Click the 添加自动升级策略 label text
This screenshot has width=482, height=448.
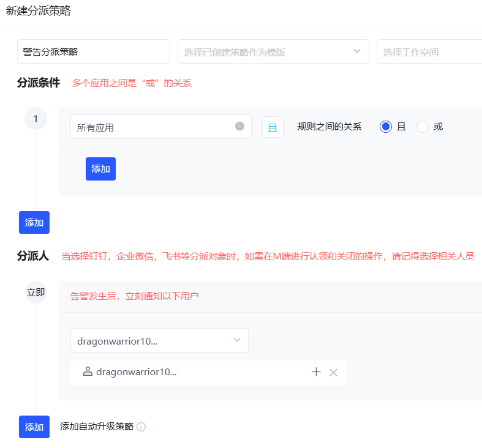[97, 427]
